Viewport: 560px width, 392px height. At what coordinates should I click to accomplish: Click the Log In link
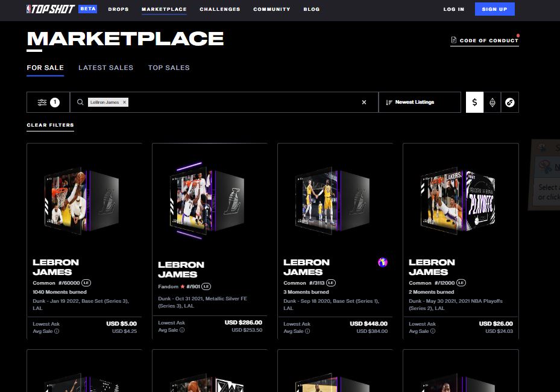453,9
